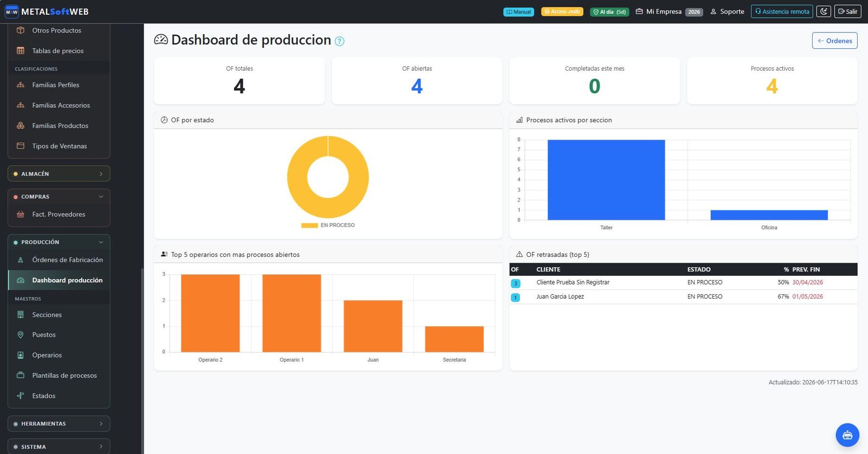This screenshot has width=868, height=454.
Task: Click the Operarios badge icon
Action: 21,355
